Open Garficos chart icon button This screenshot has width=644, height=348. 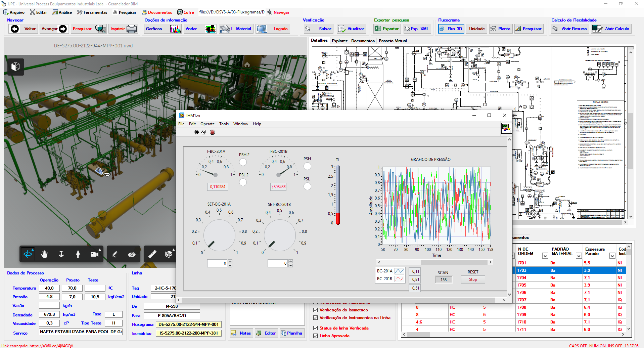tap(175, 29)
